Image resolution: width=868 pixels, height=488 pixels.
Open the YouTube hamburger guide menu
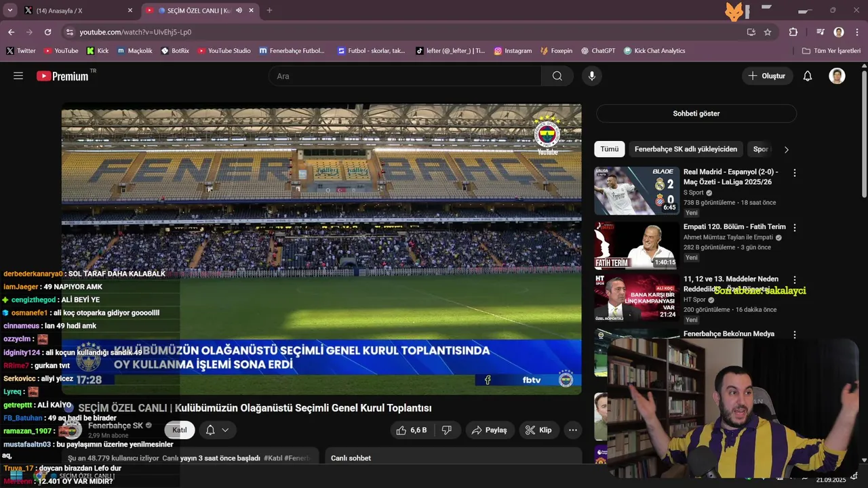[x=18, y=76]
